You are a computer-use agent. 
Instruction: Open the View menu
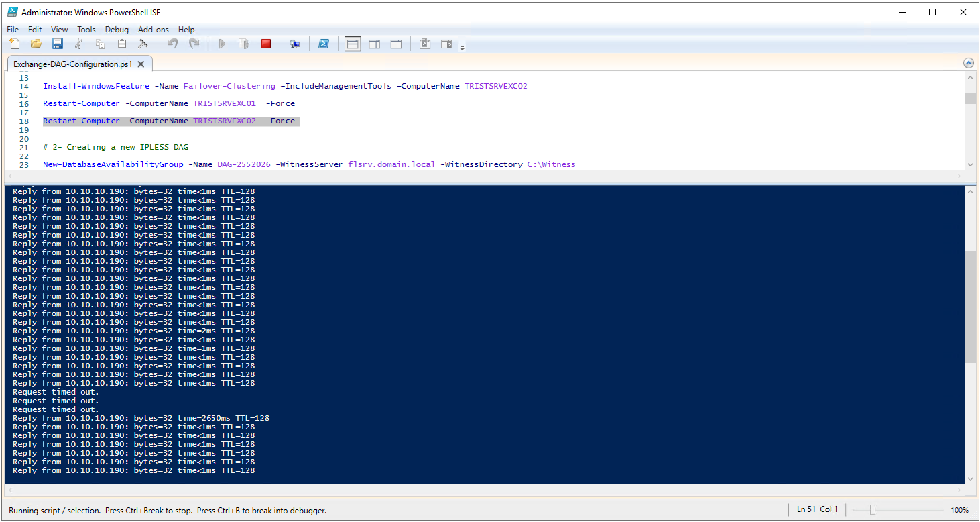point(60,30)
